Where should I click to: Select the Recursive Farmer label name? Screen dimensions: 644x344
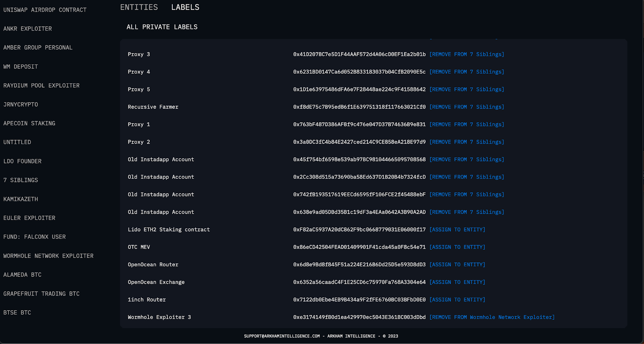(153, 107)
